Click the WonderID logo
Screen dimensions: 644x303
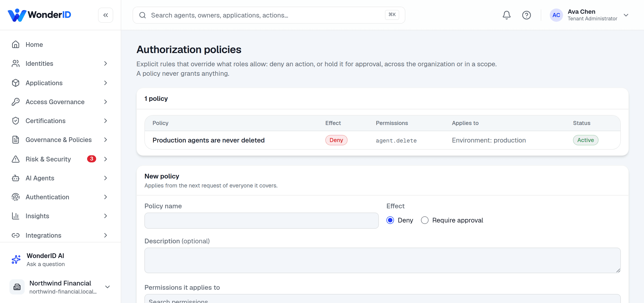[x=40, y=15]
